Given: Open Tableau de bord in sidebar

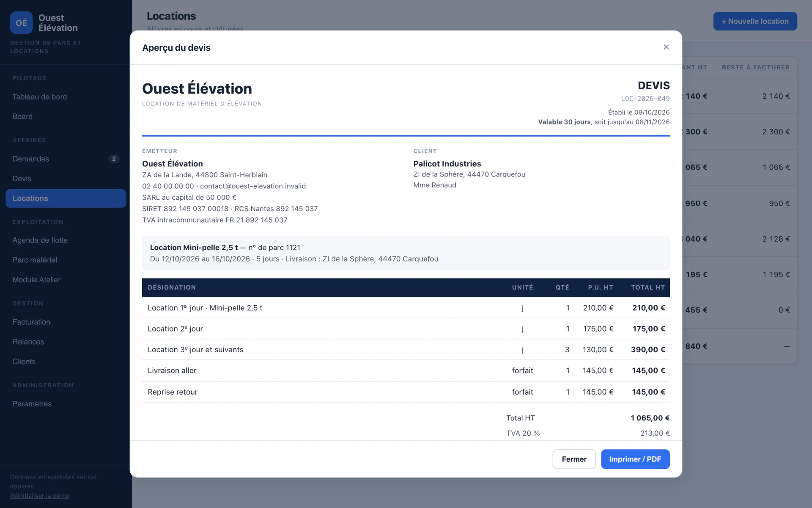Looking at the screenshot, I should pyautogui.click(x=66, y=97).
